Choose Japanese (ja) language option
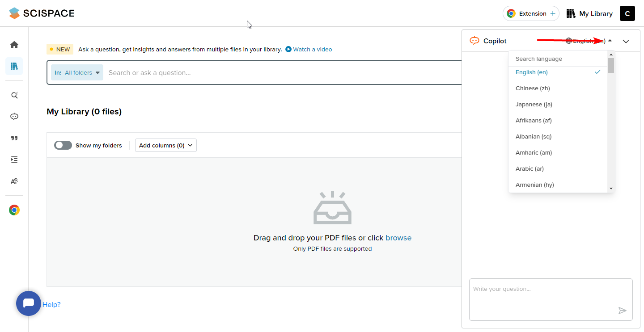This screenshot has height=332, width=644. coord(534,104)
